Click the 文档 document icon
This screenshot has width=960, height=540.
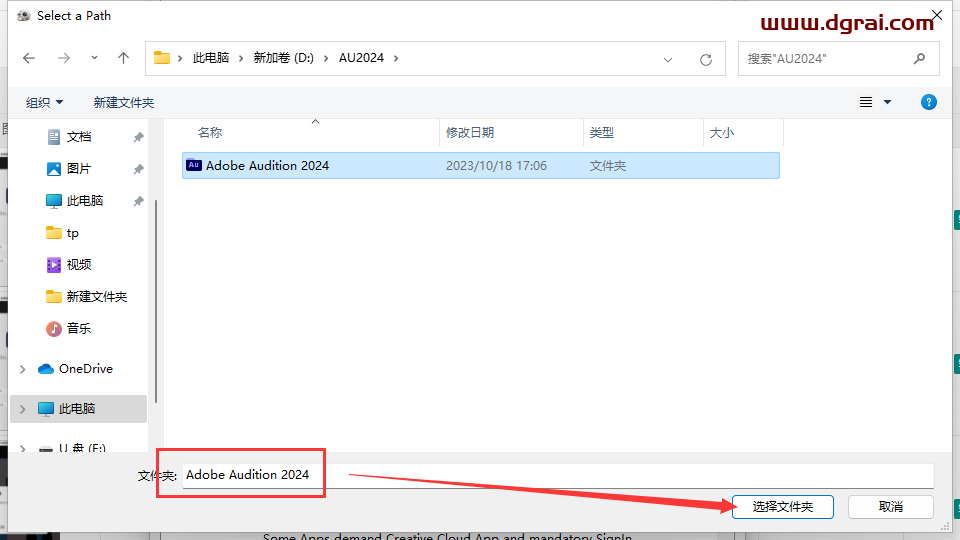click(x=54, y=137)
